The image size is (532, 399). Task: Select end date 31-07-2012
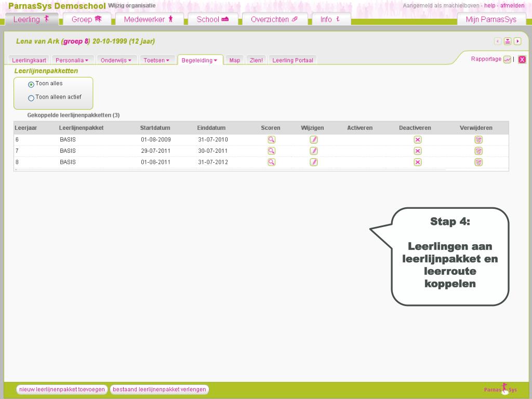click(212, 162)
